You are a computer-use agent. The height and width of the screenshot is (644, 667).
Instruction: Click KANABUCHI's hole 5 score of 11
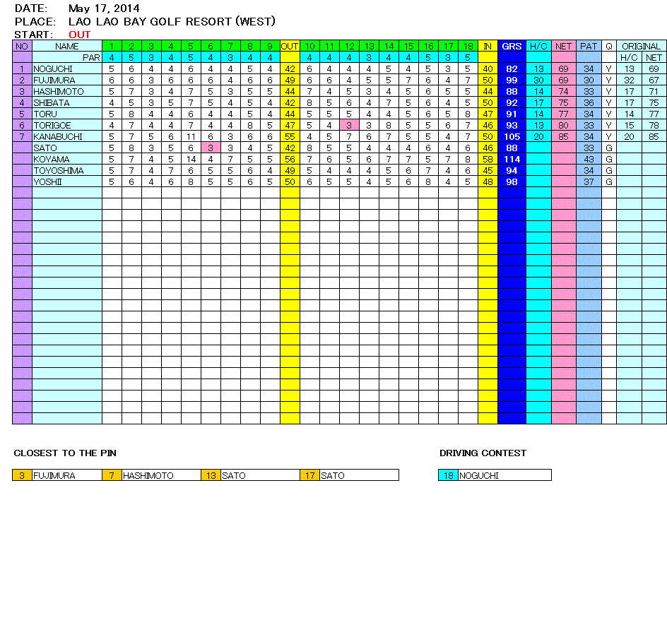coord(191,137)
